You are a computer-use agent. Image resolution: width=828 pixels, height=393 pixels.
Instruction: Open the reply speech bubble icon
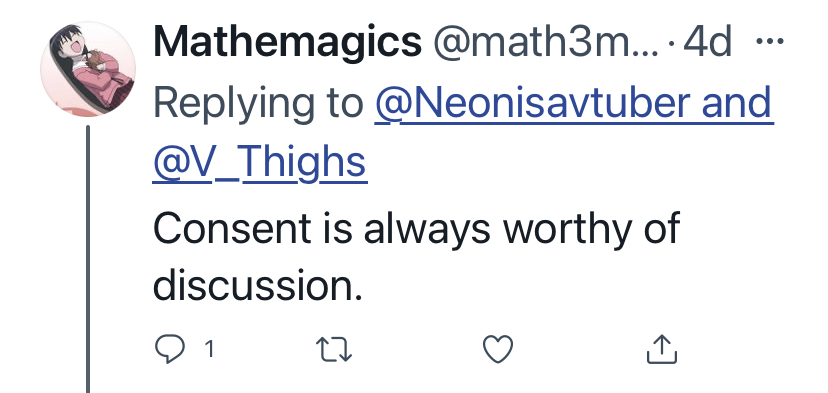[x=170, y=350]
